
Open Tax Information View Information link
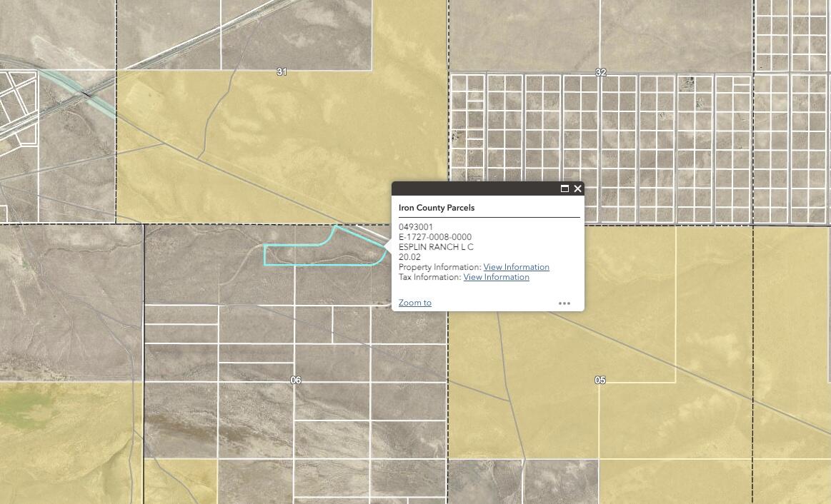pyautogui.click(x=496, y=277)
